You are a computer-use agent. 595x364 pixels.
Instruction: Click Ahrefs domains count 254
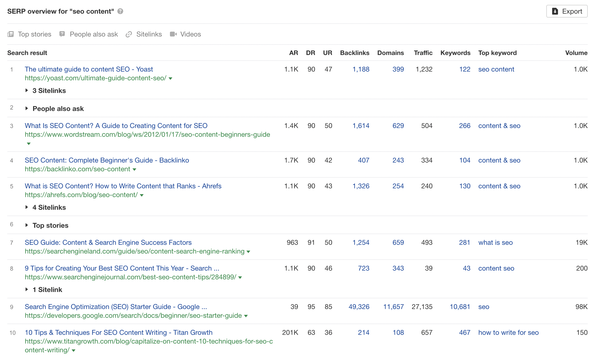pos(398,186)
